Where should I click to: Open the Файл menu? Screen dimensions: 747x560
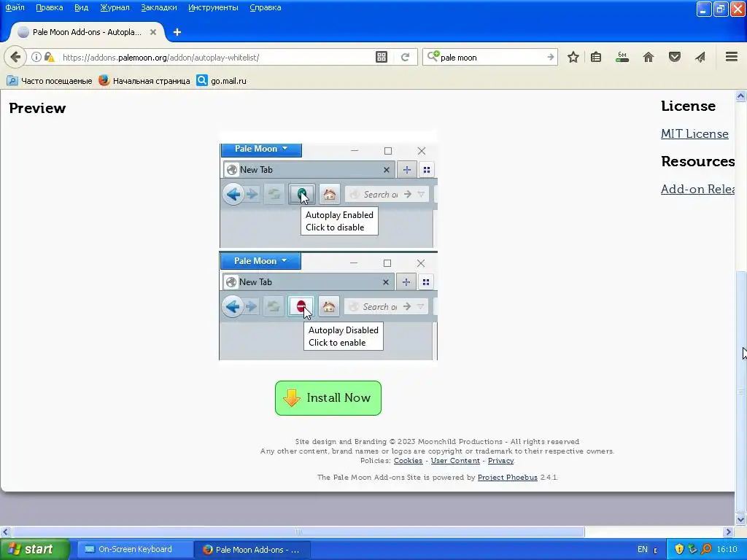(15, 7)
